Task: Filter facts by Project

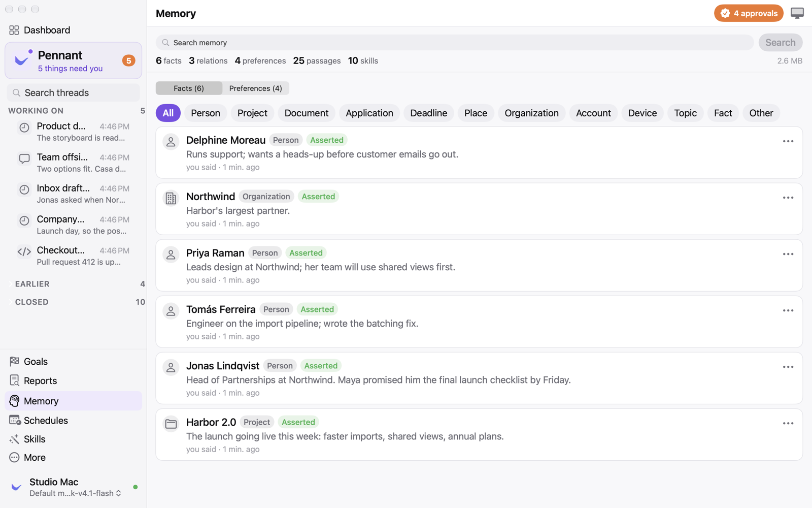Action: point(252,113)
